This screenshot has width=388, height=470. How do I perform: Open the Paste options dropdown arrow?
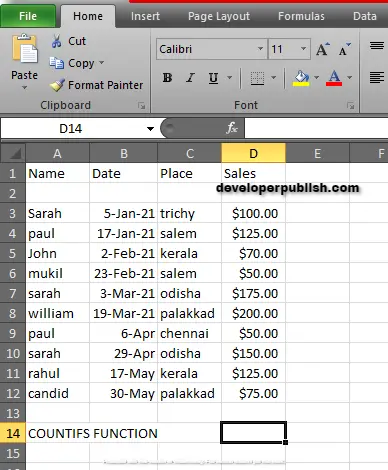point(24,88)
